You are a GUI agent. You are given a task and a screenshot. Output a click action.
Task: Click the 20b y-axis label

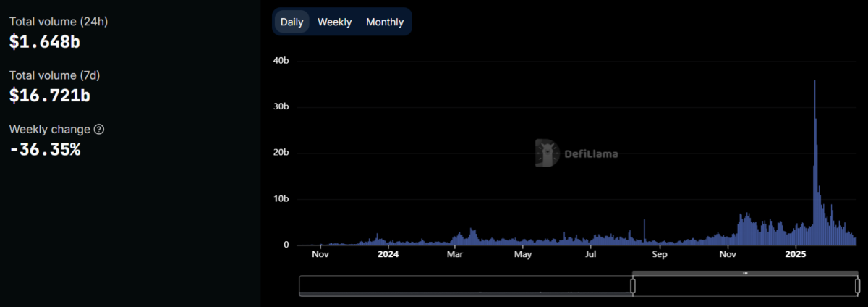click(281, 153)
